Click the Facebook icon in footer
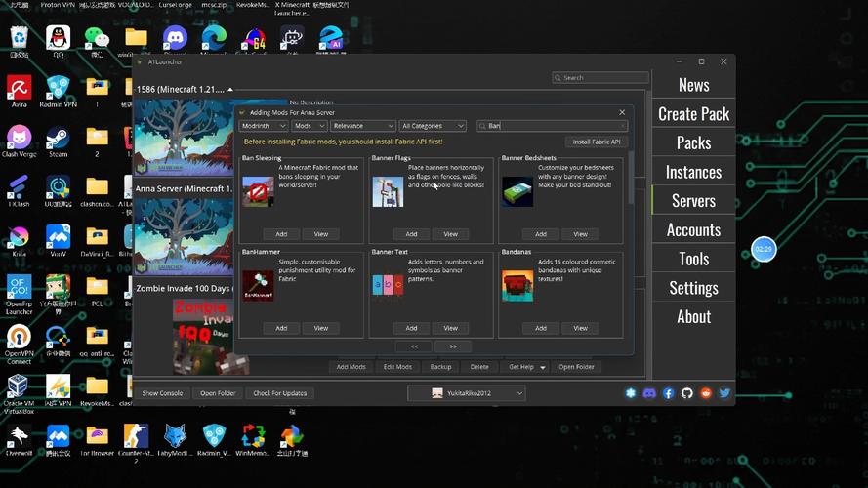Viewport: 868px width, 488px height. point(668,393)
